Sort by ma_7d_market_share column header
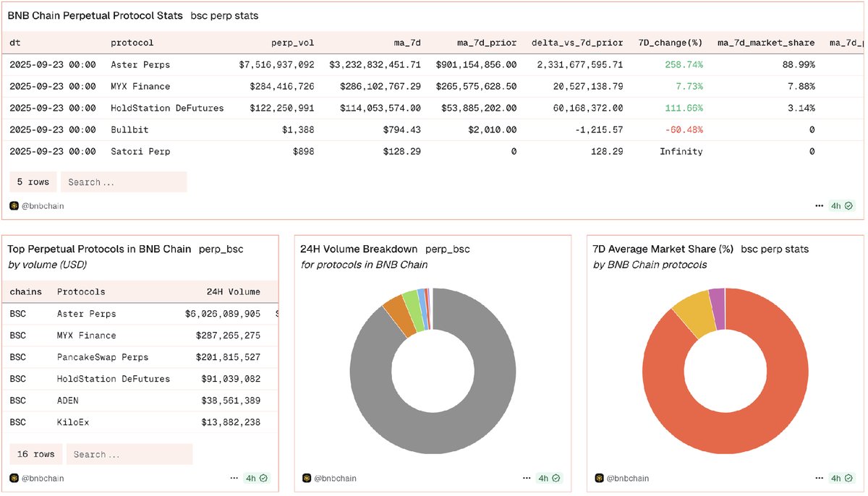The width and height of the screenshot is (868, 496). 766,43
